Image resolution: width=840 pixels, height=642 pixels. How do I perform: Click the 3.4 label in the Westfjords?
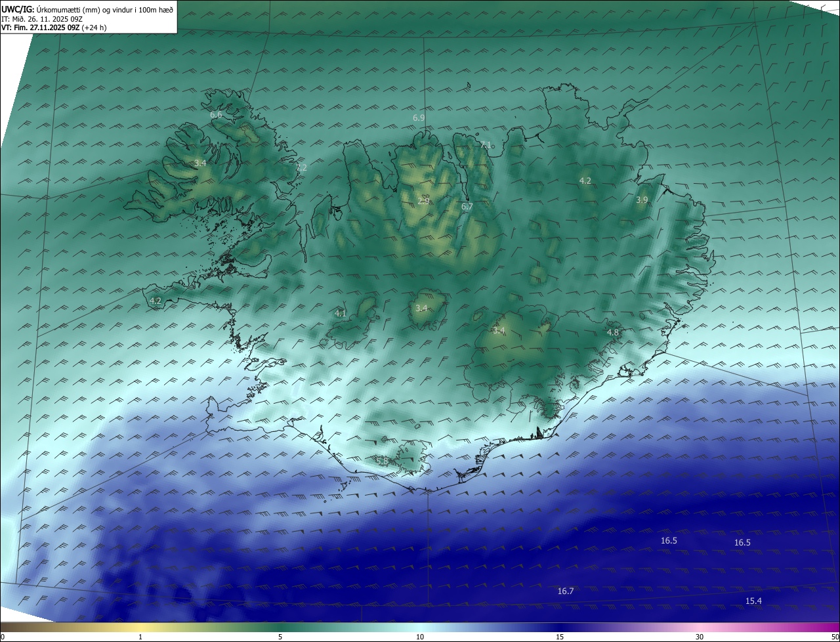(200, 163)
